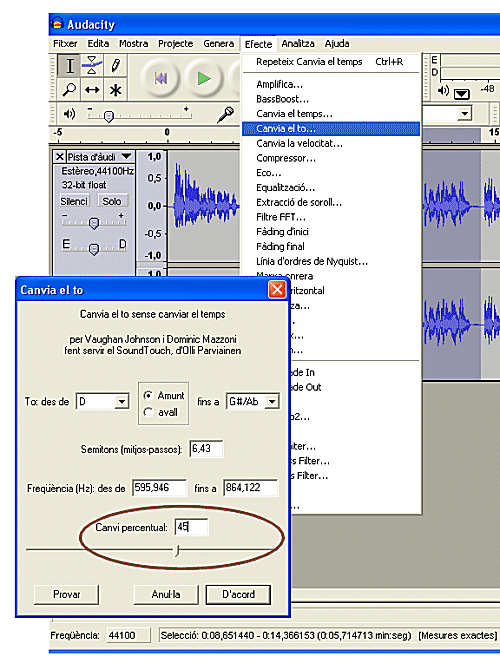Open the Pista d'àudi track menu
The image size is (500, 663).
pyautogui.click(x=101, y=157)
